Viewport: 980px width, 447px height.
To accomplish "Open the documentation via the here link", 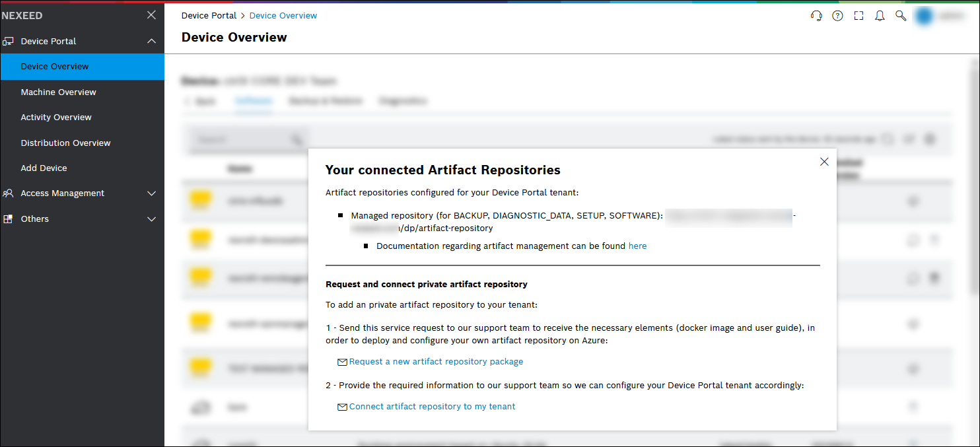I will (x=637, y=246).
